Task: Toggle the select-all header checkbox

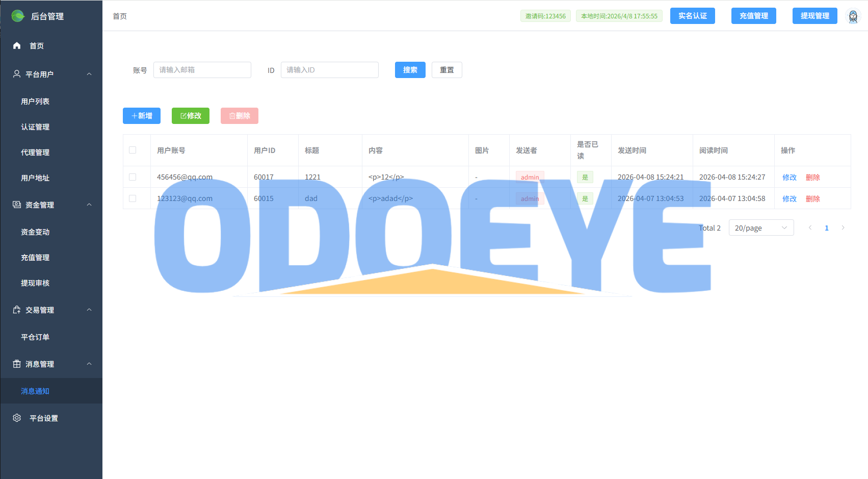Action: coord(133,150)
